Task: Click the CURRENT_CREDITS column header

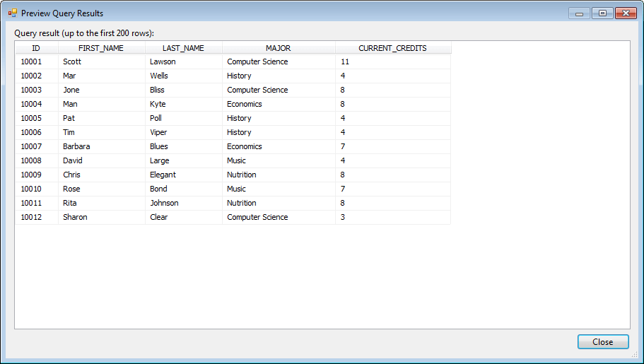Action: [393, 48]
